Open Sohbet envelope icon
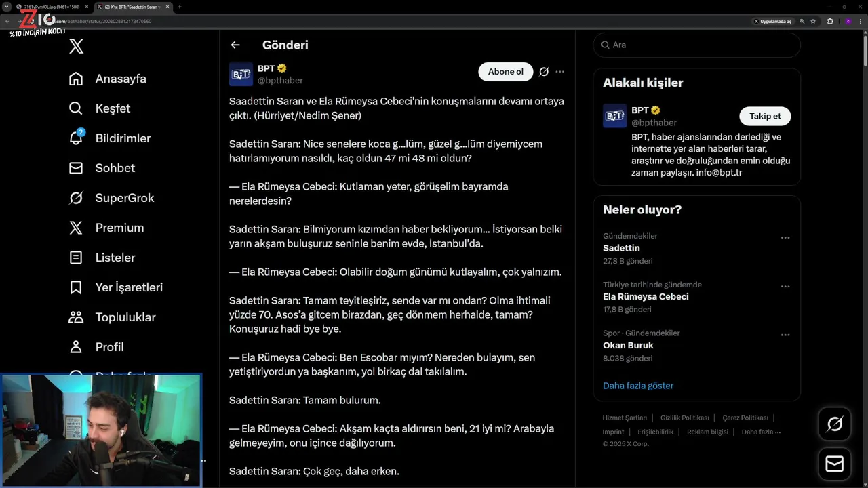868x488 pixels. point(76,168)
